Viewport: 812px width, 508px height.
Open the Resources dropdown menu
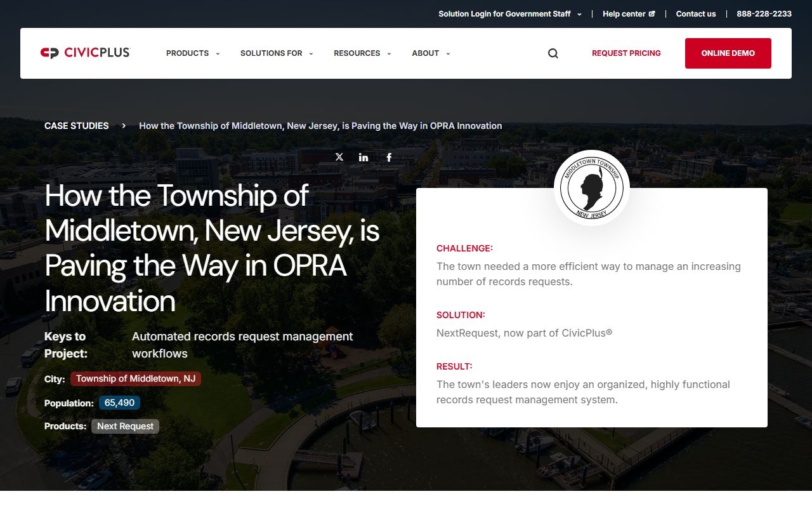pos(362,53)
